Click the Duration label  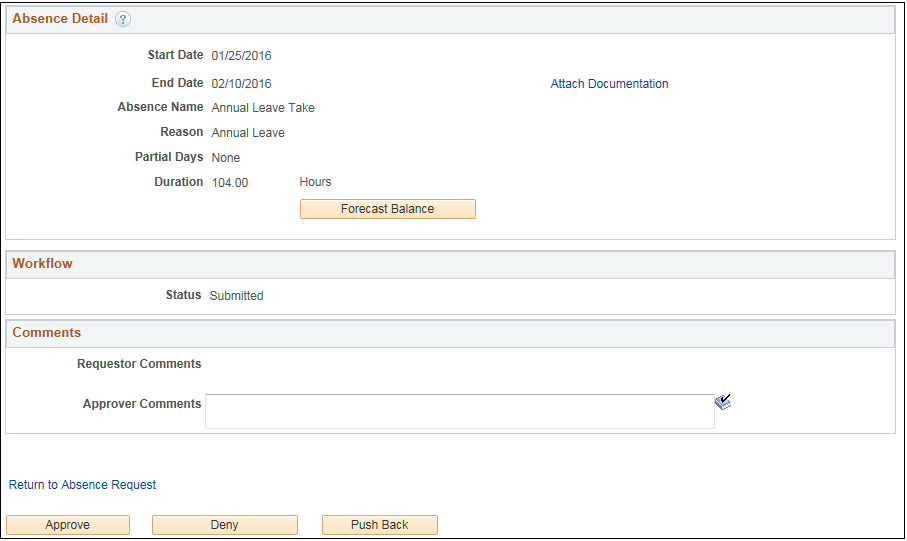coord(179,182)
